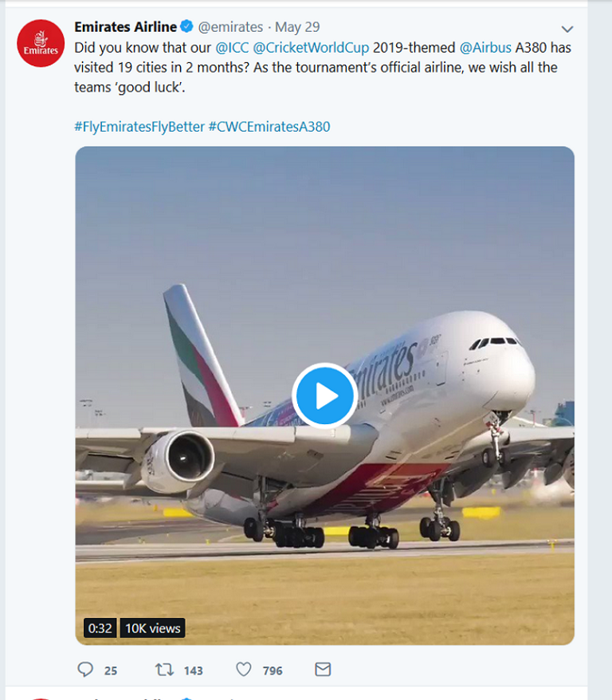Play the Emirates A380 video
This screenshot has width=612, height=700.
[x=324, y=395]
